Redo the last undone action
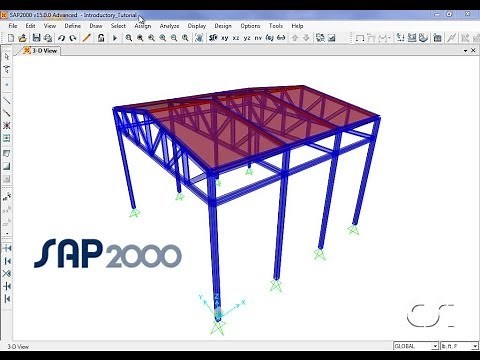 [x=73, y=38]
